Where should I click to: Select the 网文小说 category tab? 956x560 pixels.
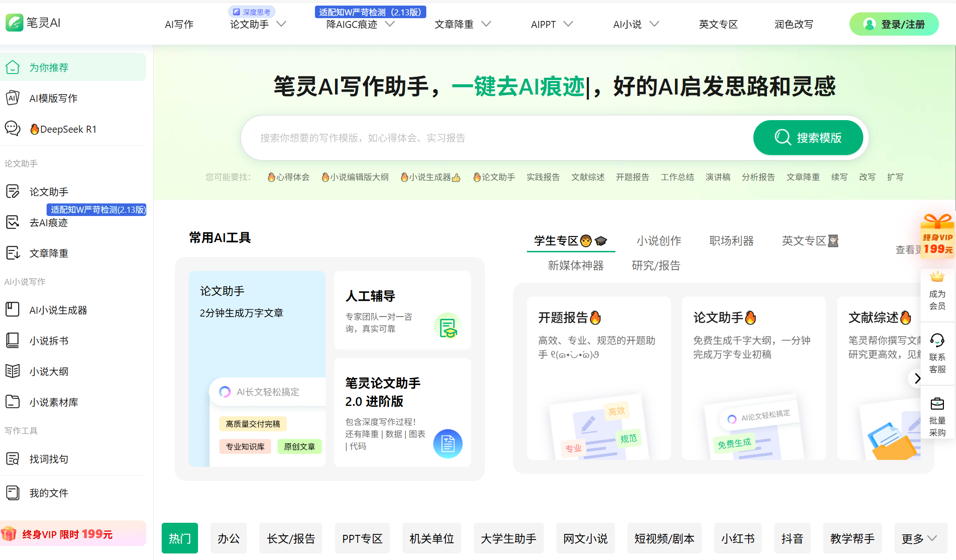[x=585, y=538]
